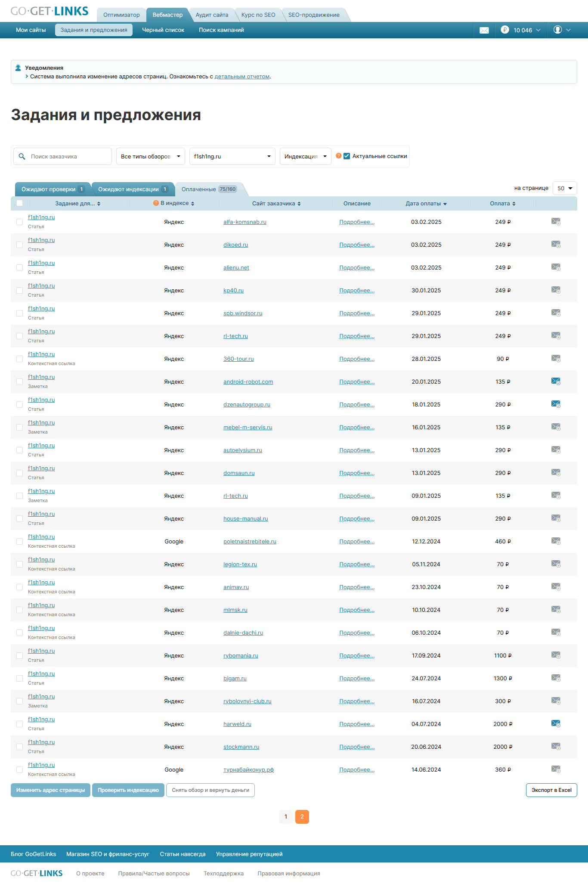
Task: Open message icon for kp40.ru row
Action: click(x=556, y=290)
